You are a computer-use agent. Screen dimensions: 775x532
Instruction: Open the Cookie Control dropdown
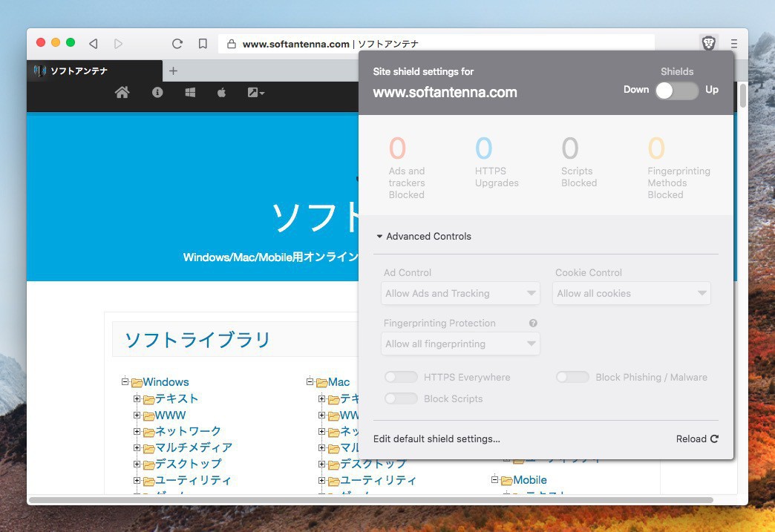click(x=631, y=293)
